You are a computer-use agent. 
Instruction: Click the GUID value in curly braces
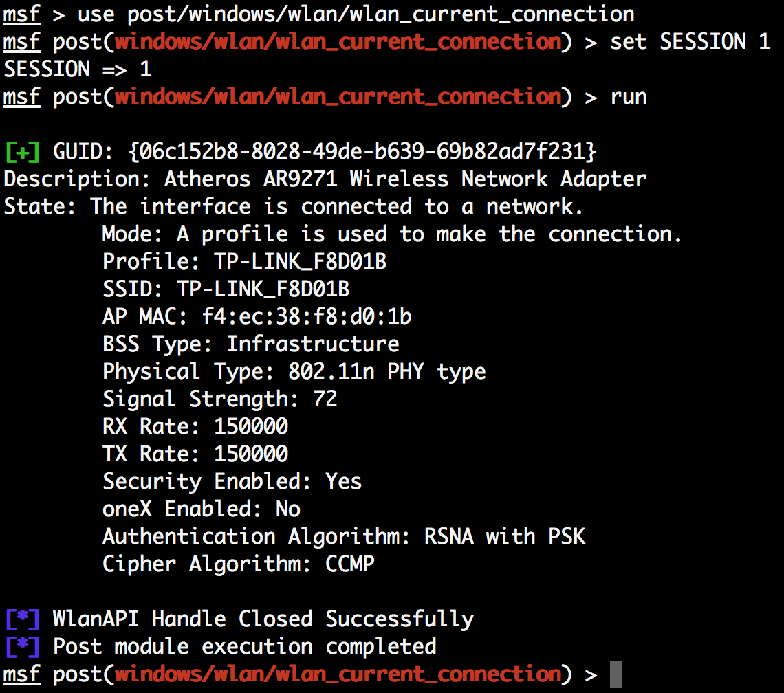(x=362, y=151)
